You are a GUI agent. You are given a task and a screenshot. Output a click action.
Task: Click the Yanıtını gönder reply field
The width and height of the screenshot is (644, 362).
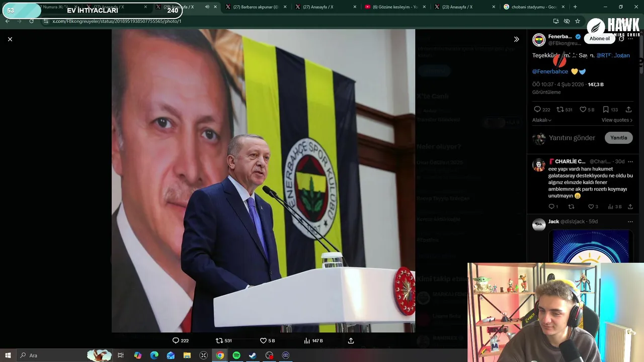(x=572, y=138)
